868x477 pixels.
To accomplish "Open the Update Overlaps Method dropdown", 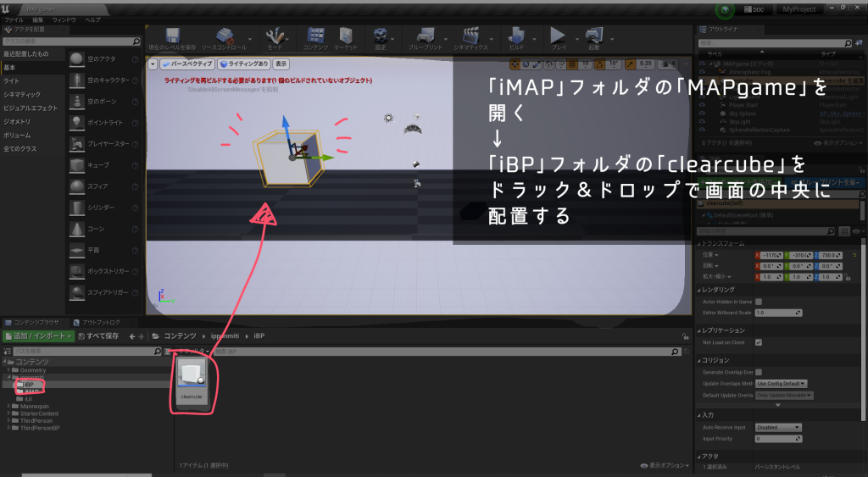I will (782, 384).
